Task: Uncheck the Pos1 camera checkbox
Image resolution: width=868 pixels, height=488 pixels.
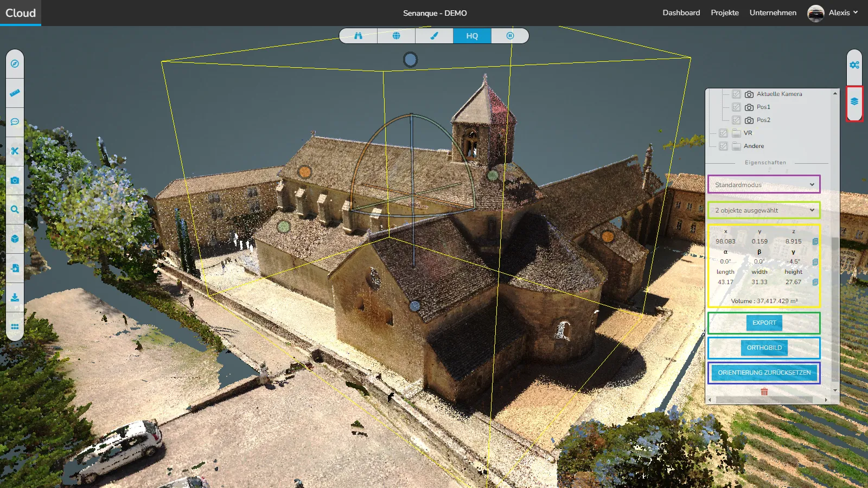Action: click(x=736, y=107)
